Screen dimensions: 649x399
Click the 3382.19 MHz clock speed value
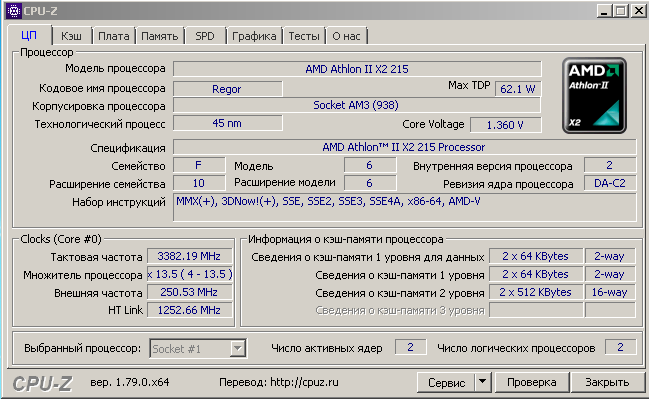pos(190,256)
